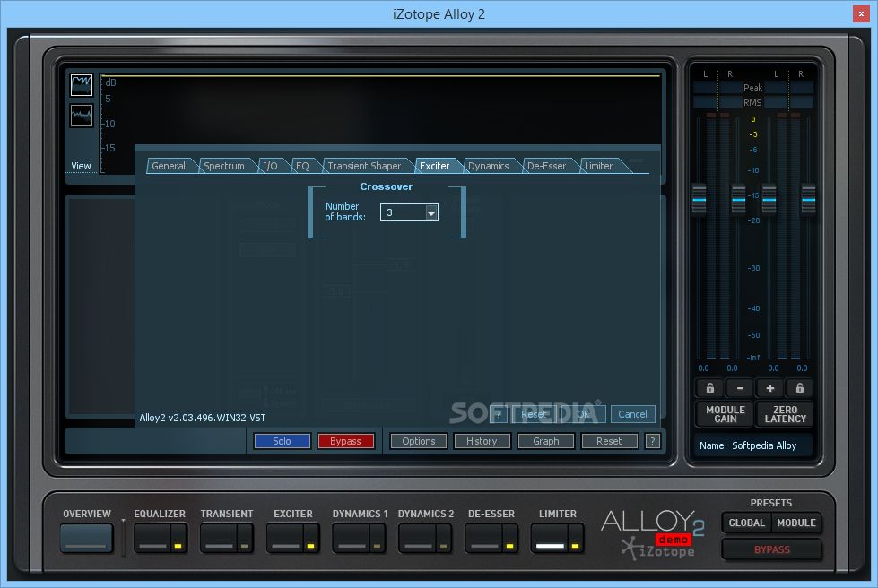The width and height of the screenshot is (878, 588).
Task: Click the input left channel gain fader
Action: click(x=699, y=199)
